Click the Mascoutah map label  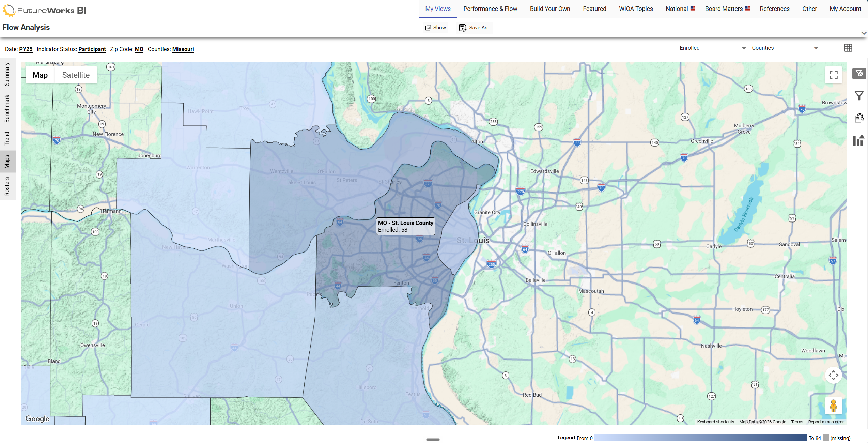point(591,291)
